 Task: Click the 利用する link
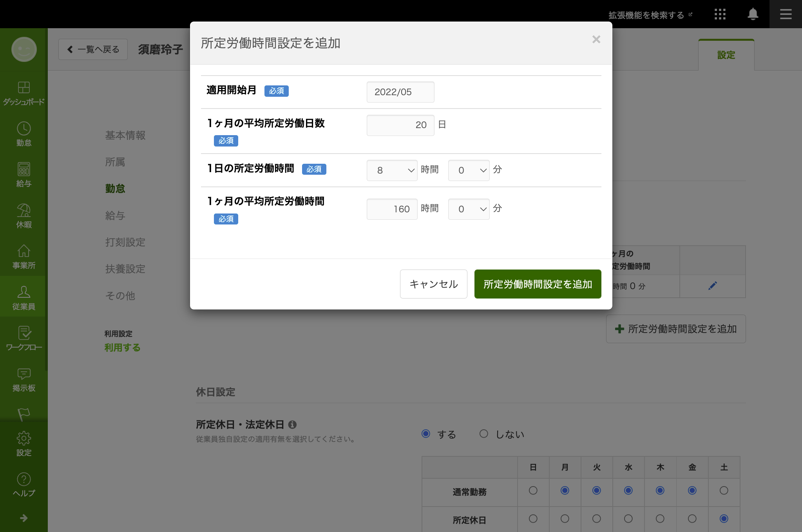122,347
